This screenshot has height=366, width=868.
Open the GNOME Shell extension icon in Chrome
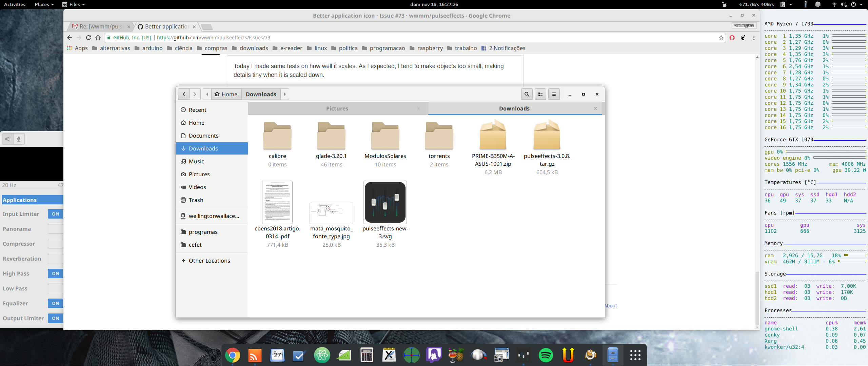tap(743, 38)
